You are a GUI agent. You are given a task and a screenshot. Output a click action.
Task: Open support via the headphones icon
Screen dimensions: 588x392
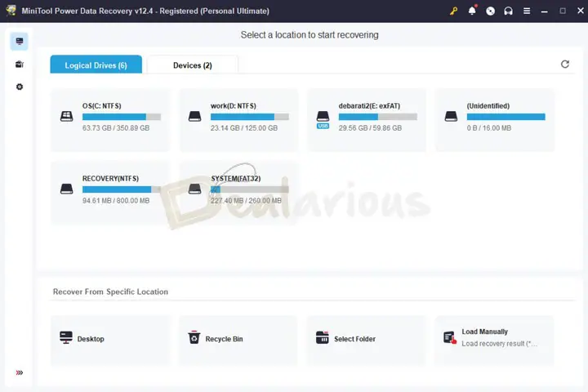[x=508, y=11]
